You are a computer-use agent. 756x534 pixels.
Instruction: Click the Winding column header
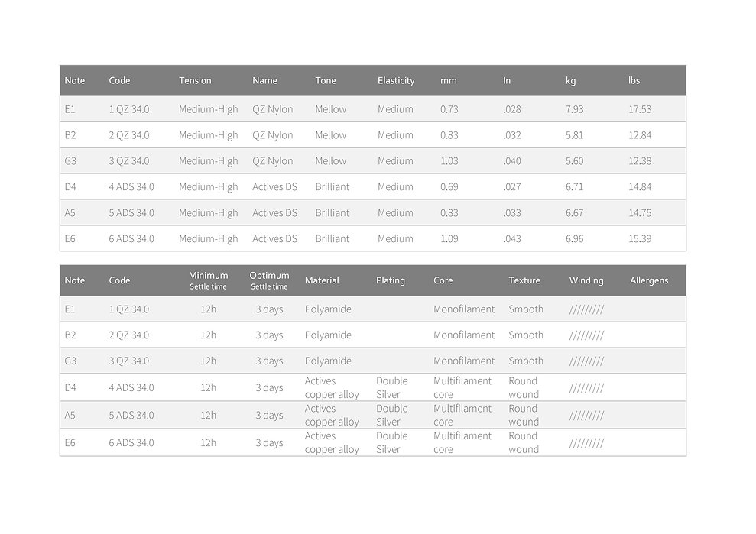click(x=586, y=280)
